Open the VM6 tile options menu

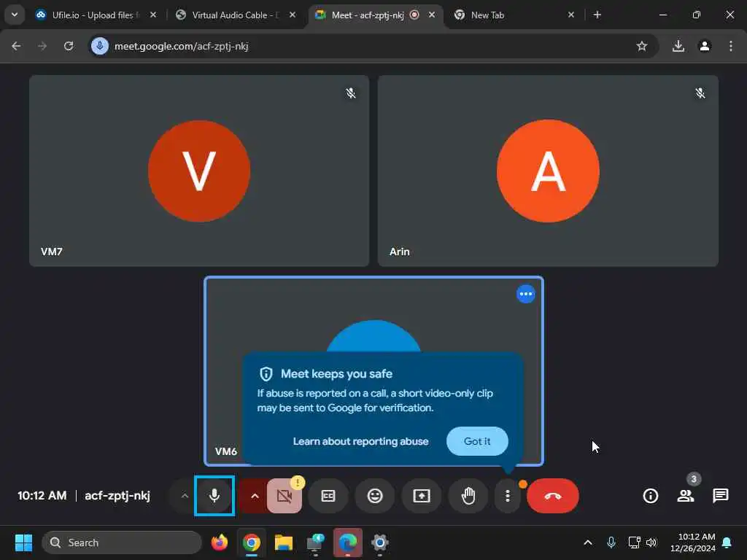(x=526, y=294)
